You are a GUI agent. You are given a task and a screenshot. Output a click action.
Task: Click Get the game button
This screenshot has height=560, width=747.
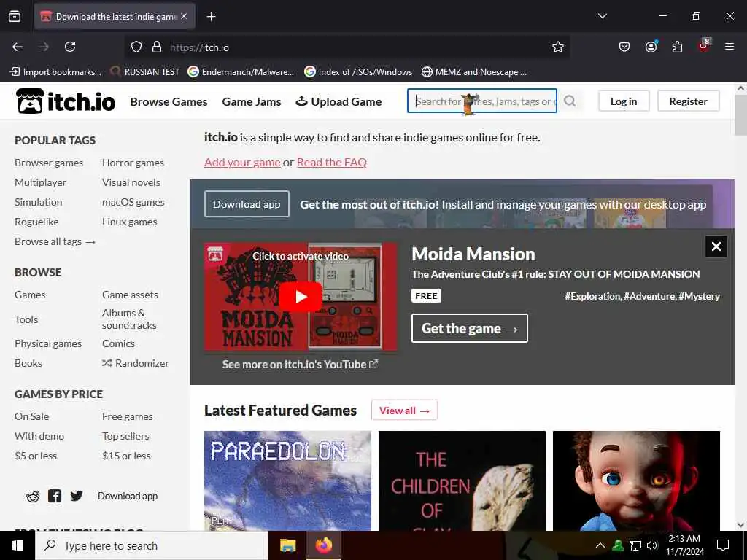click(x=470, y=328)
